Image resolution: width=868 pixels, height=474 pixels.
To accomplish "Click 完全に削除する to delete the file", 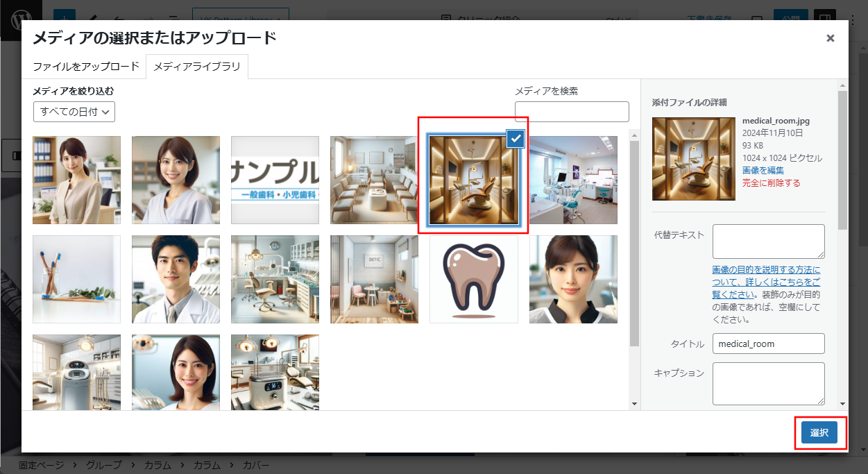I will [x=771, y=183].
